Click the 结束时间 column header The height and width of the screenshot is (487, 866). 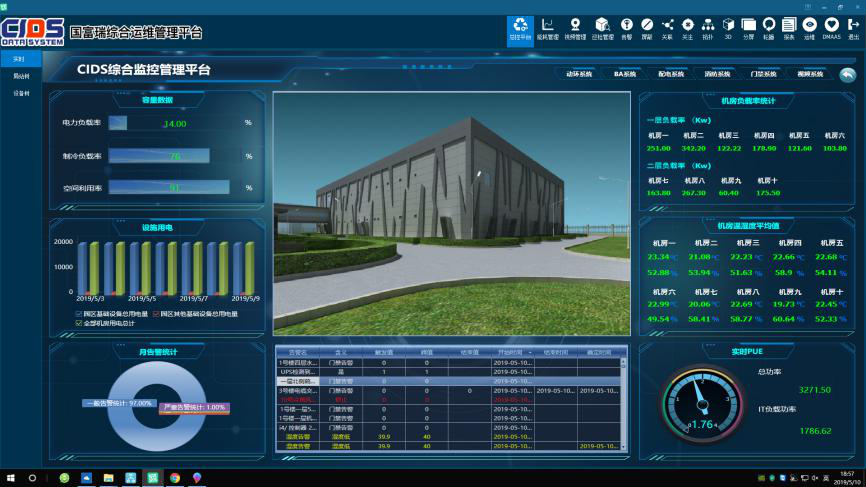pyautogui.click(x=555, y=352)
